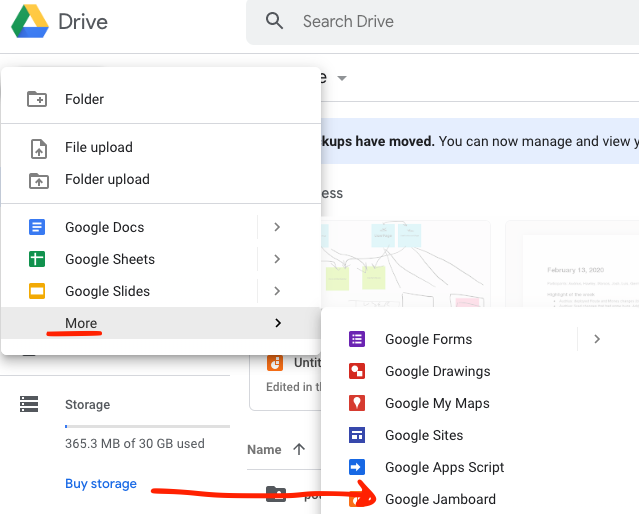Click the Storage icon in sidebar

(29, 404)
